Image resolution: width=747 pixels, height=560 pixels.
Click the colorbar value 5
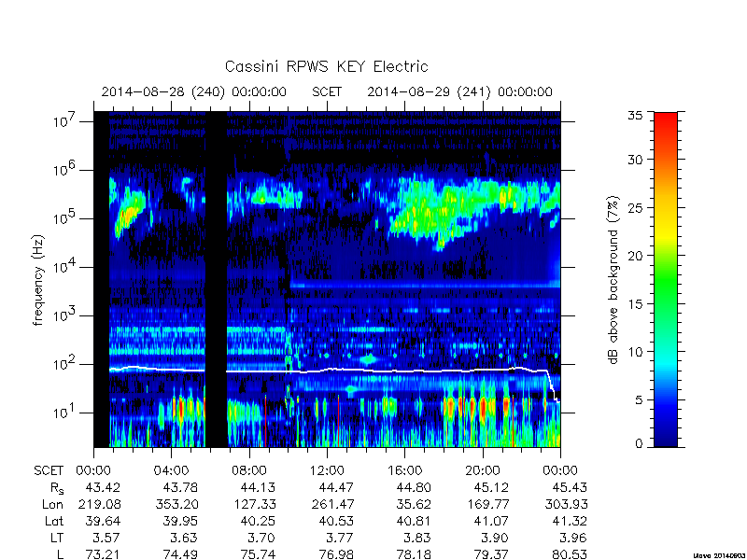[639, 400]
